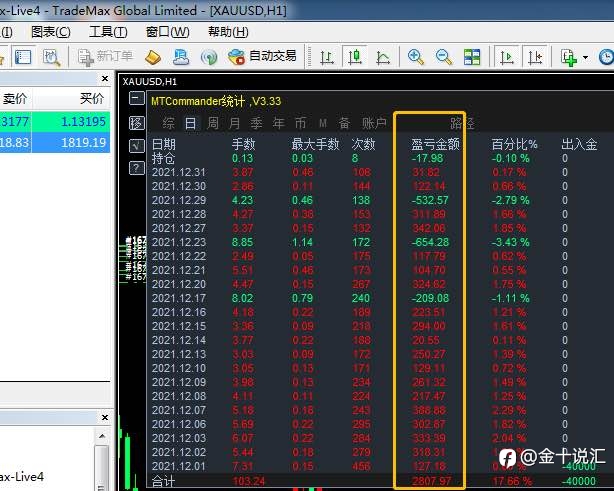Click the signals broadcast toolbar icon
This screenshot has width=614, height=491.
coord(209,57)
